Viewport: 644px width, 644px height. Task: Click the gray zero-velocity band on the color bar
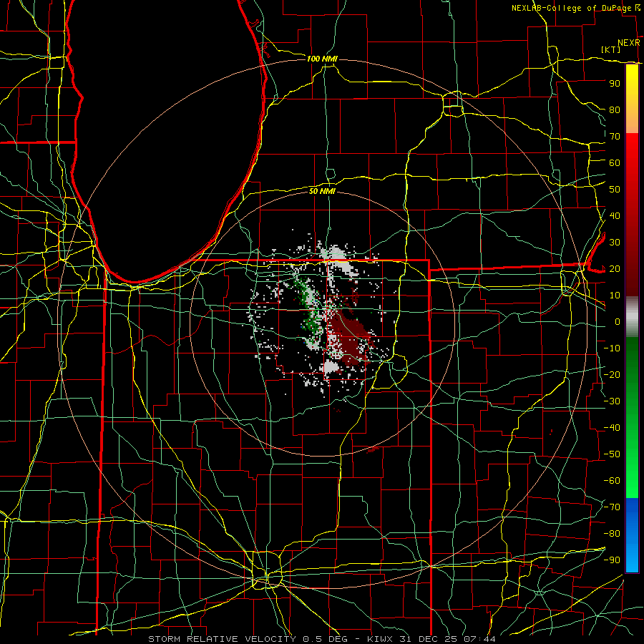tap(632, 316)
